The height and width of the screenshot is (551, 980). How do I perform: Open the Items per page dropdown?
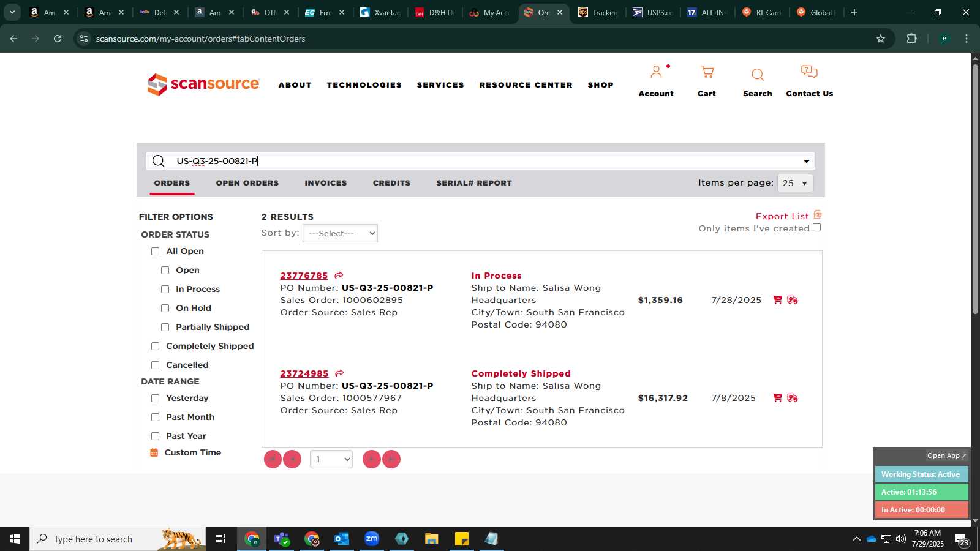pyautogui.click(x=795, y=183)
